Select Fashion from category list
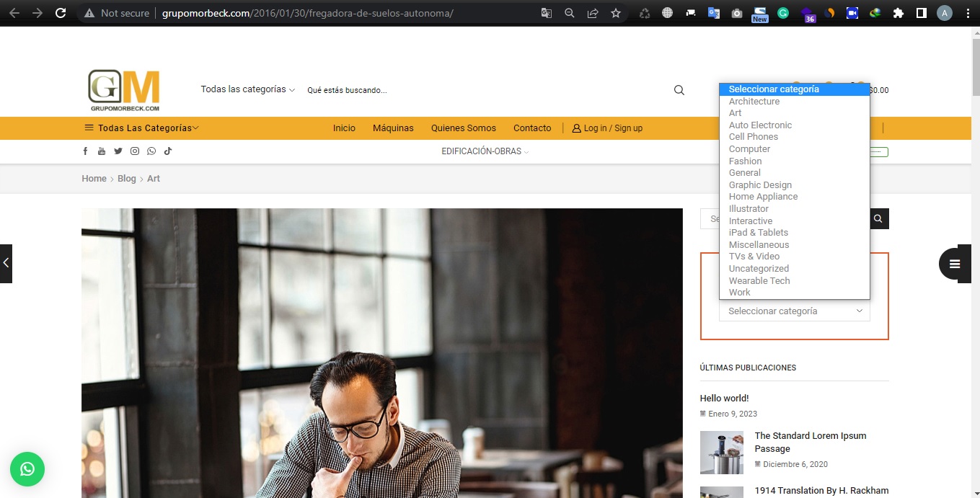 [795, 161]
